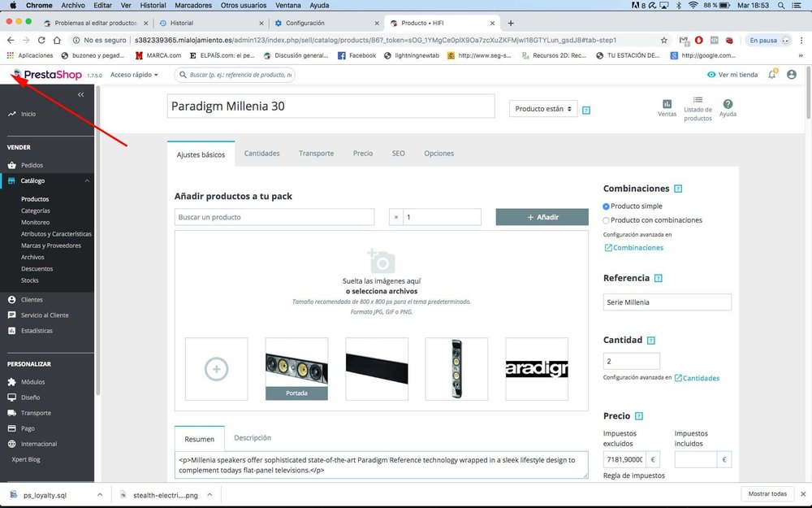Image resolution: width=812 pixels, height=508 pixels.
Task: Open Acceso rápido dropdown
Action: 134,75
